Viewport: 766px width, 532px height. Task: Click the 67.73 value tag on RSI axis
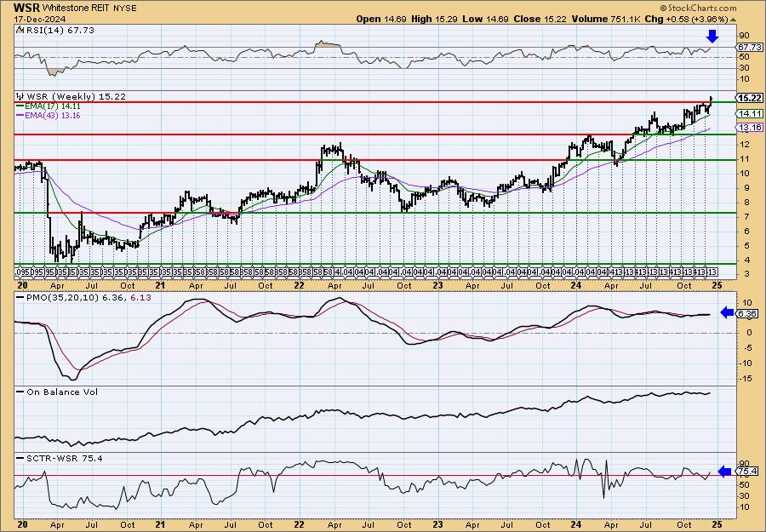(x=749, y=48)
